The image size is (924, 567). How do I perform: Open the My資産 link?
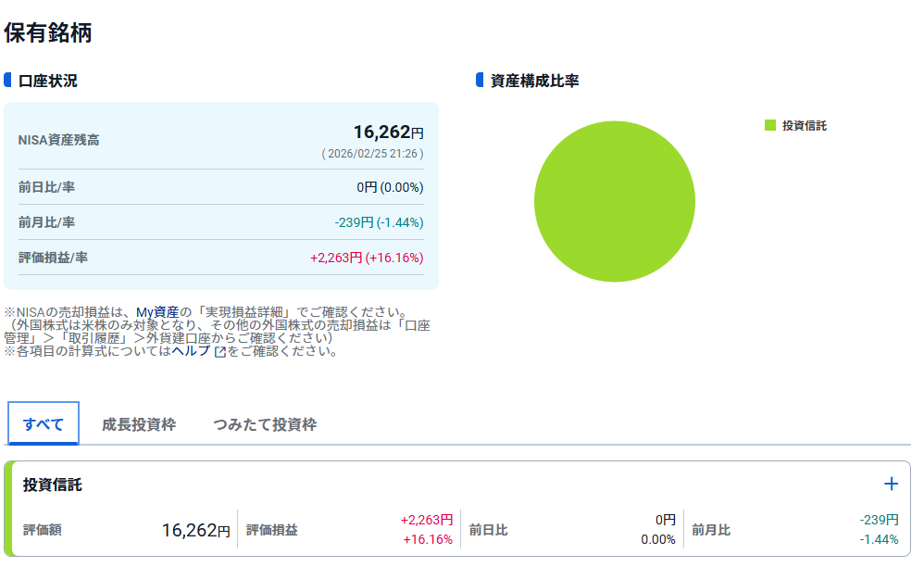pyautogui.click(x=156, y=312)
